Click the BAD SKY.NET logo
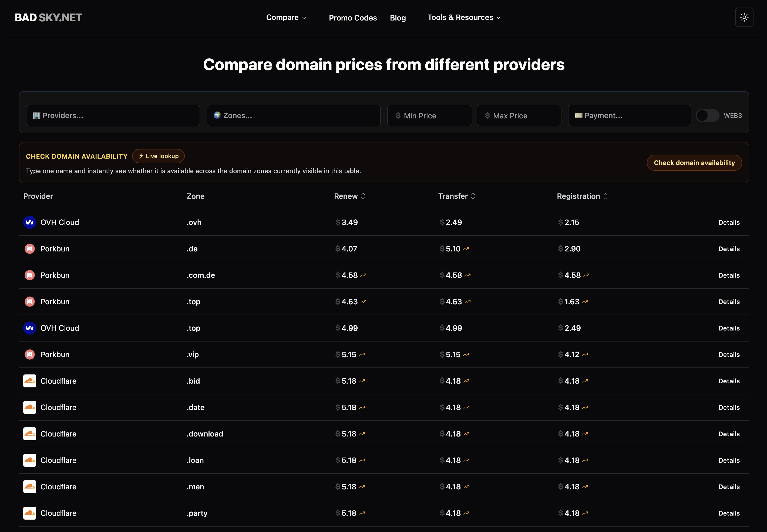 point(48,17)
